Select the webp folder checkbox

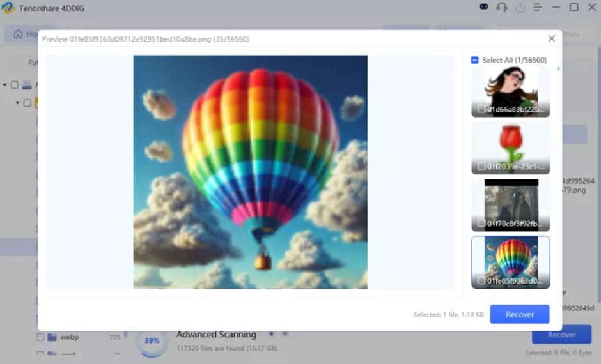click(x=40, y=337)
